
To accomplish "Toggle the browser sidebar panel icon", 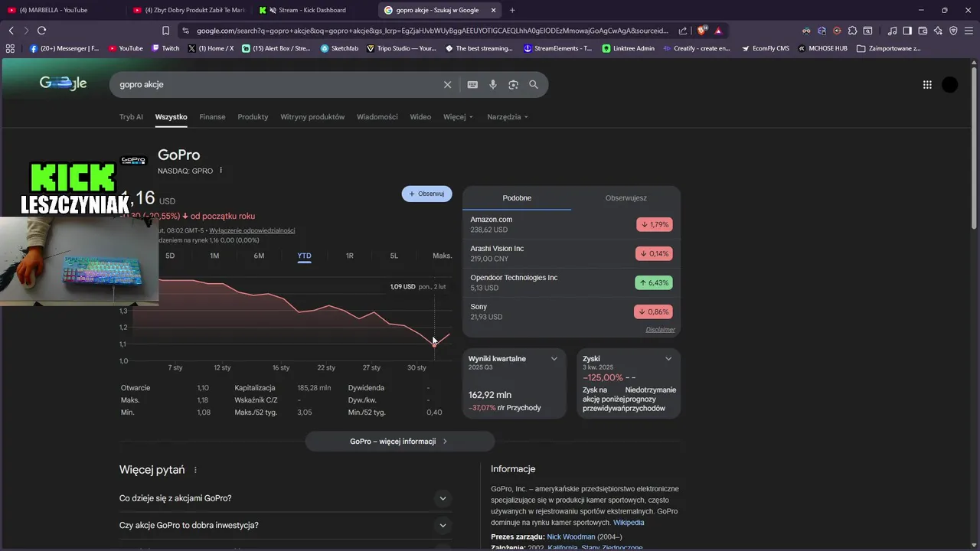I will point(907,31).
